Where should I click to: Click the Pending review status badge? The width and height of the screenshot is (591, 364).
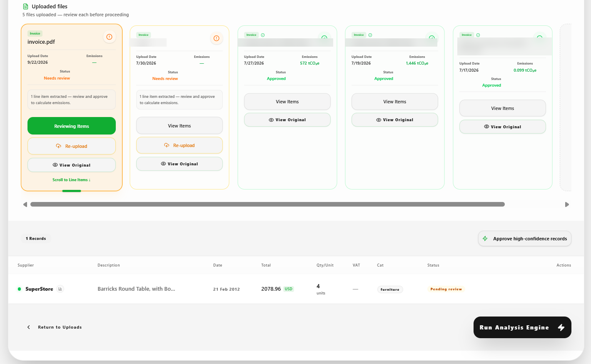(446, 289)
